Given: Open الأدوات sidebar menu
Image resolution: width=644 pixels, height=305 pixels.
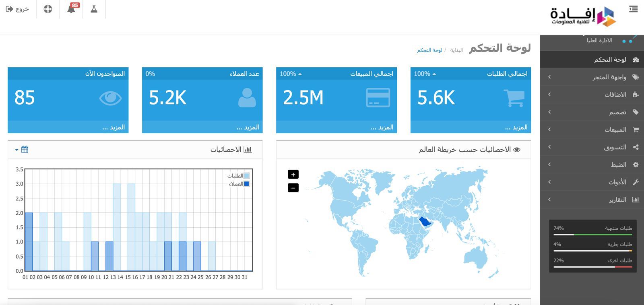Looking at the screenshot, I should pyautogui.click(x=592, y=182).
